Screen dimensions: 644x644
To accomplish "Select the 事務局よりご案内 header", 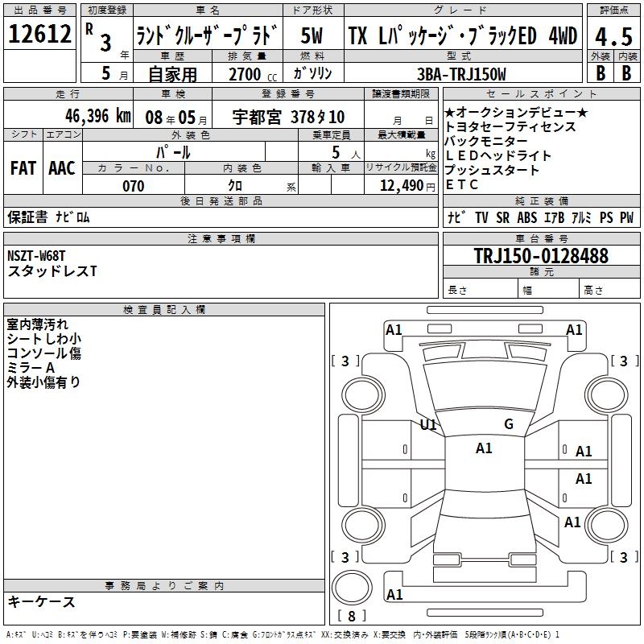I will pyautogui.click(x=164, y=586).
